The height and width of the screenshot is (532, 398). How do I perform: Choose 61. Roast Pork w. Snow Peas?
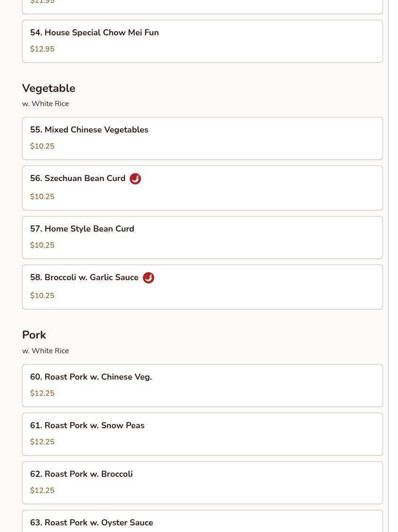click(x=202, y=434)
